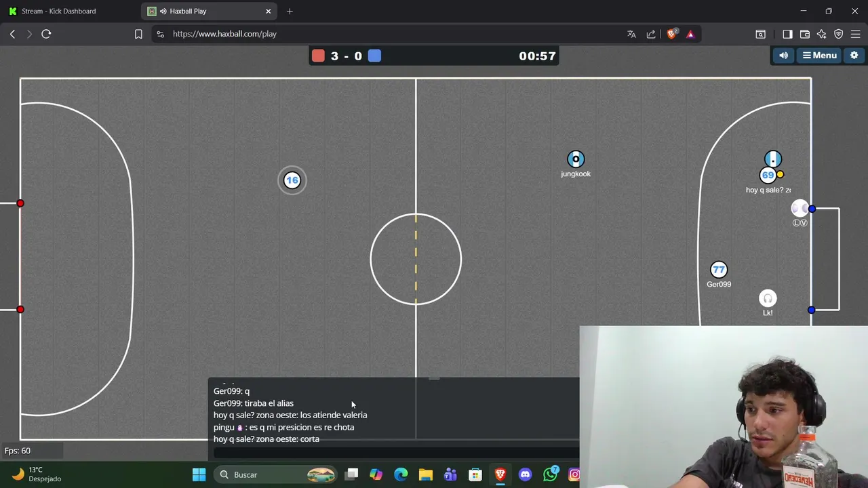Bookmark this page icon
868x488 pixels.
[x=138, y=34]
